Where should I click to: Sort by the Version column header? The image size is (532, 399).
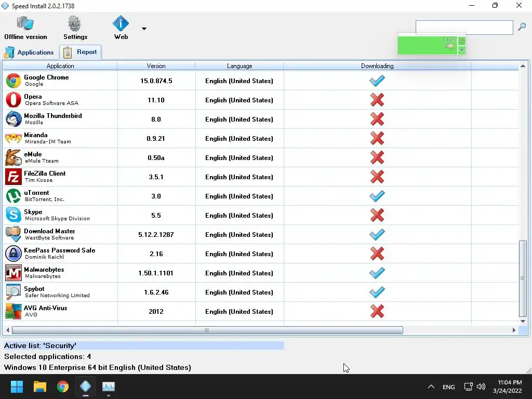[x=156, y=66]
